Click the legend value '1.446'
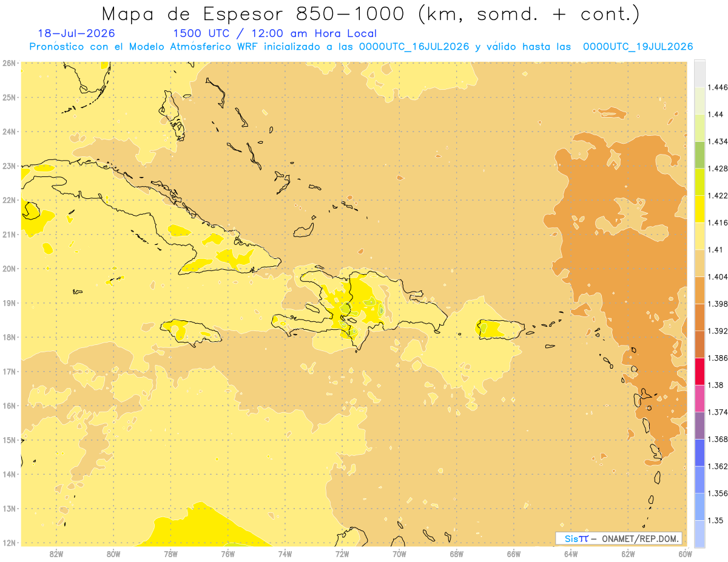Image resolution: width=728 pixels, height=562 pixels. 718,87
